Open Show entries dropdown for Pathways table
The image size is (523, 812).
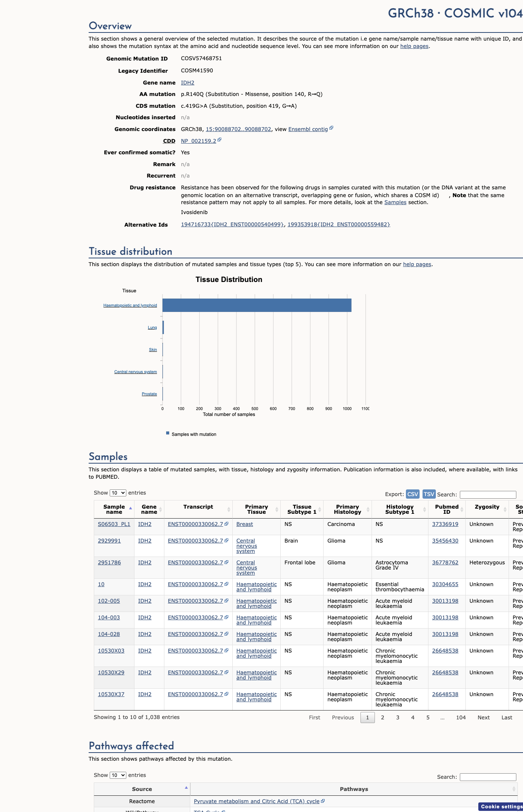tap(118, 775)
